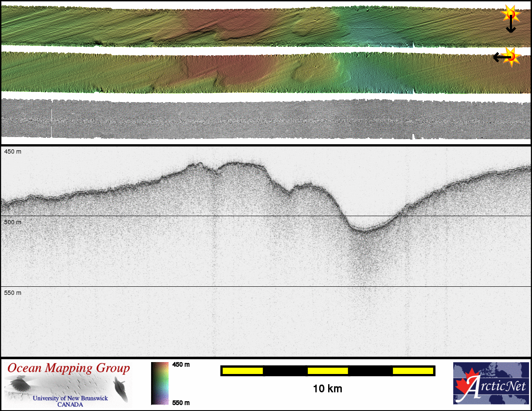Click the 450 m depth label on the profile
Viewport: 532px width, 411px height.
point(13,152)
